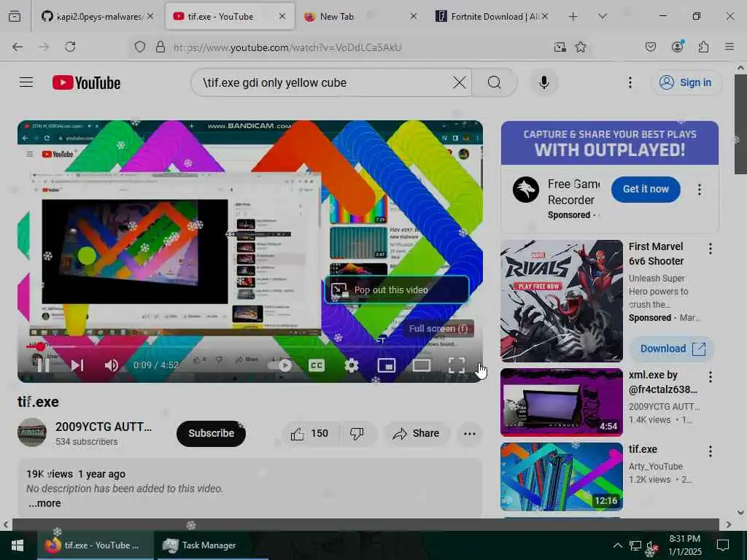Expand the description with ...more

(44, 503)
